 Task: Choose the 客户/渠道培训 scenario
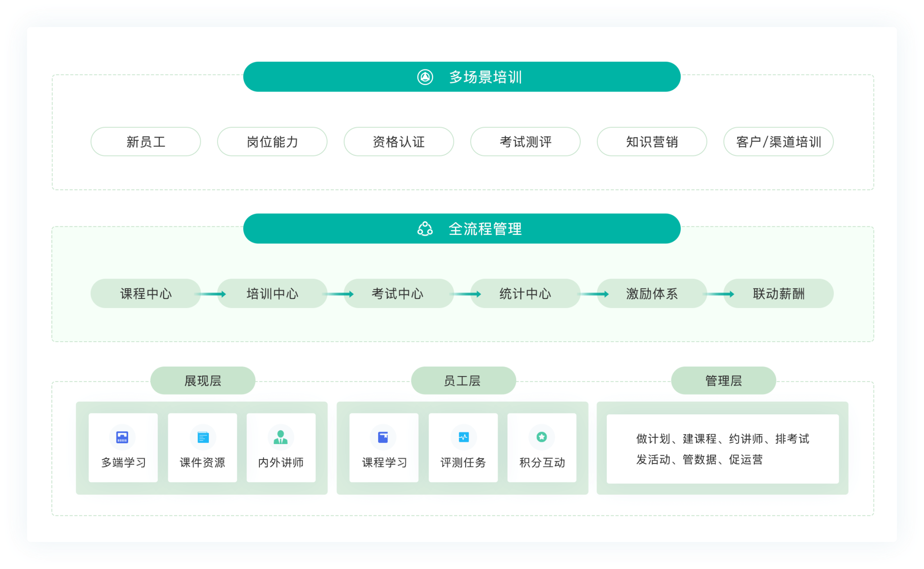coord(778,142)
